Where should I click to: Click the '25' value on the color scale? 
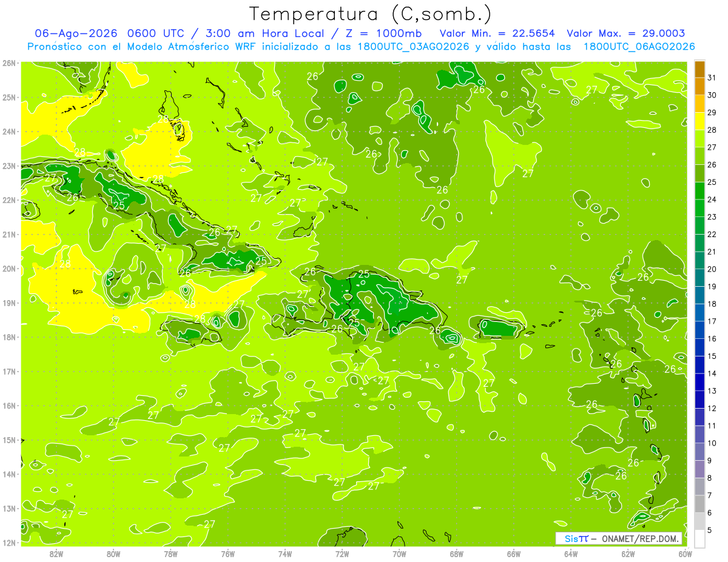tap(712, 182)
